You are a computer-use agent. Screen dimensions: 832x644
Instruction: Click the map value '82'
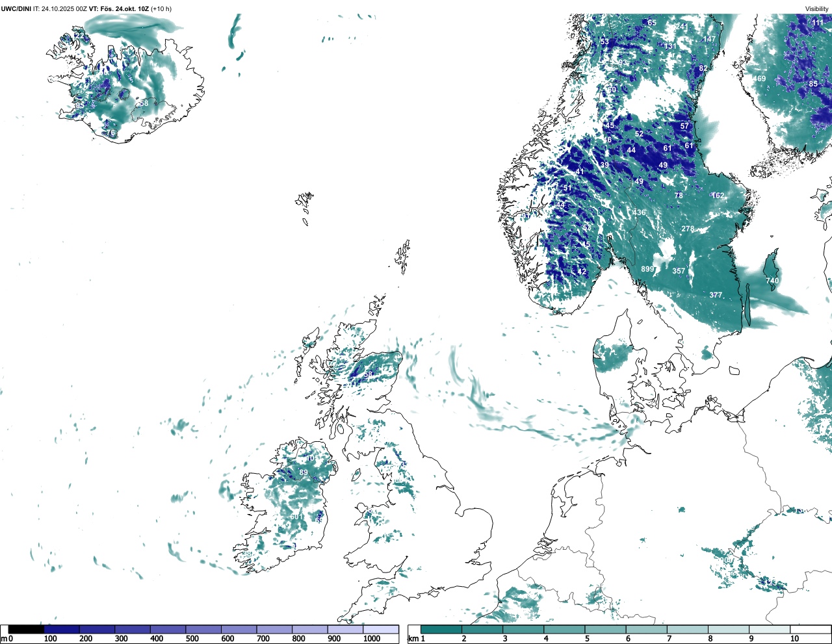[703, 68]
